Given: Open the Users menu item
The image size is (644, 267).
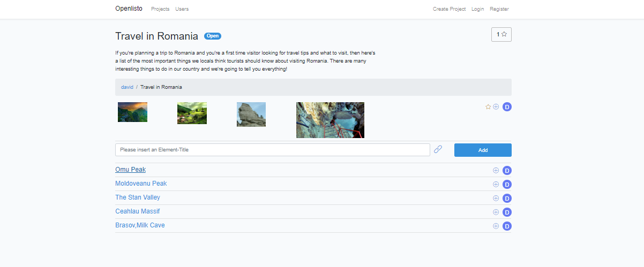Looking at the screenshot, I should 182,9.
